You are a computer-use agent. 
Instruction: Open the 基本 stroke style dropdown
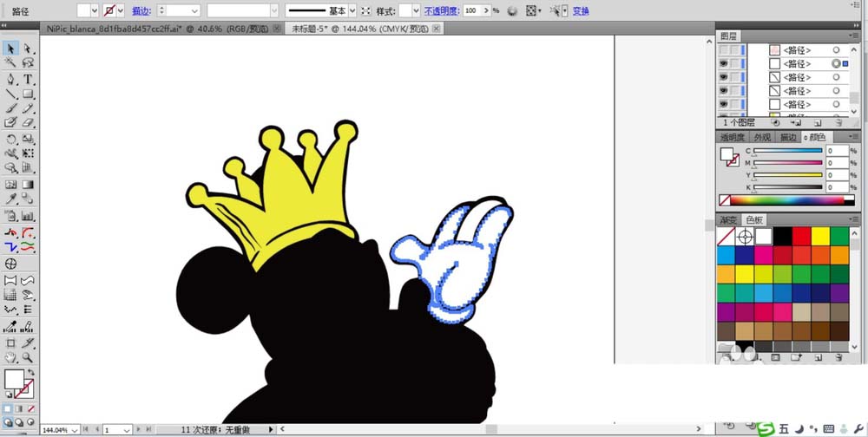point(352,10)
